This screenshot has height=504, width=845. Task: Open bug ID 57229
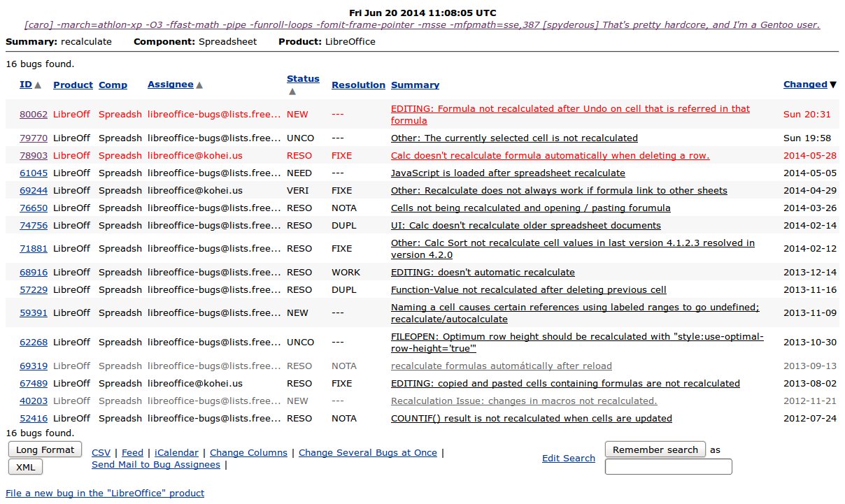click(x=34, y=289)
